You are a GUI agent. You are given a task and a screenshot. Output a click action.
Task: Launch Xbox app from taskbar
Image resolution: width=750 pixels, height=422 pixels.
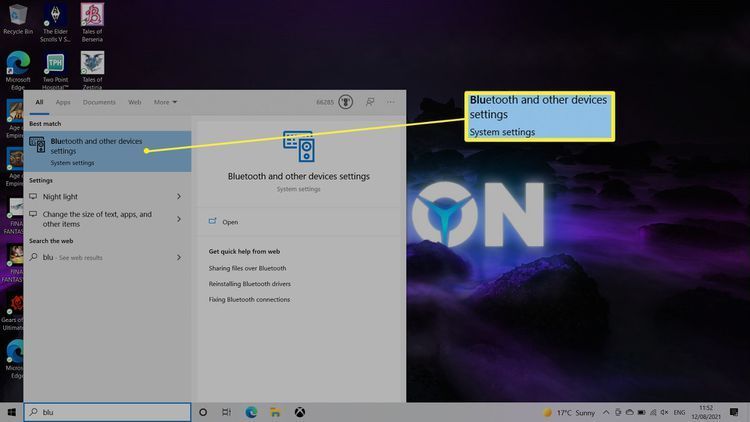[299, 412]
